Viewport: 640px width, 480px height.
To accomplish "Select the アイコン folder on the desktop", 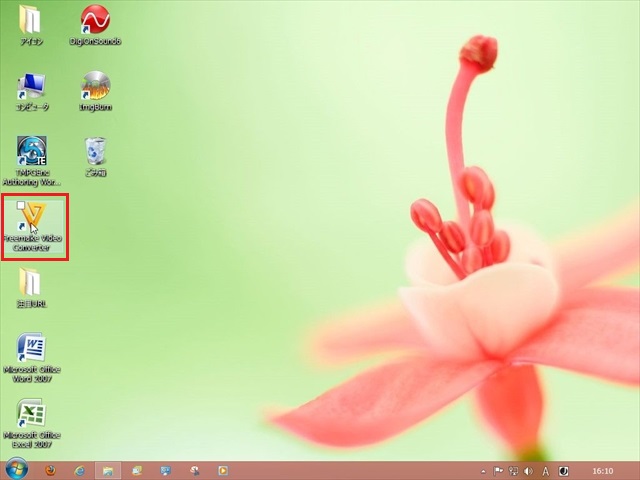I will click(32, 22).
